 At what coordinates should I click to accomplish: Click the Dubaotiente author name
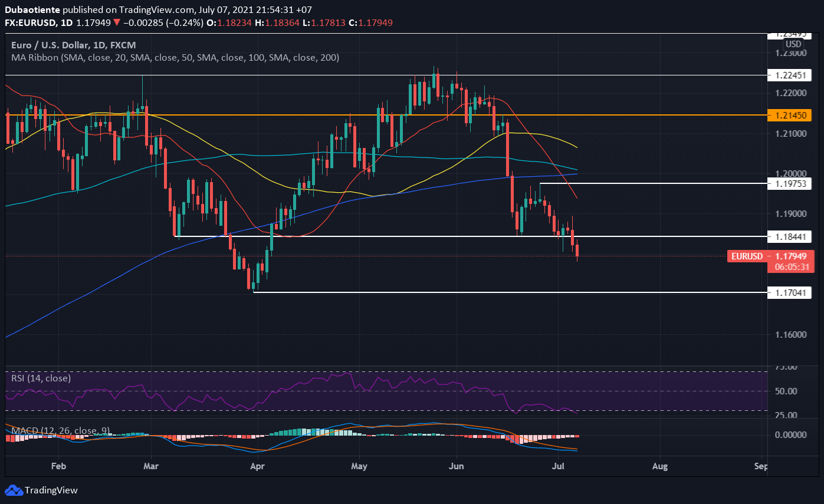click(x=32, y=10)
